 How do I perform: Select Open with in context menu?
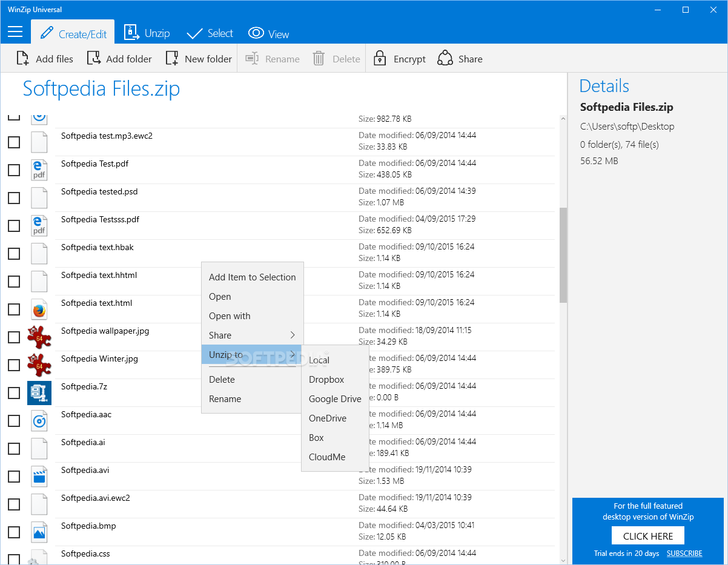pyautogui.click(x=252, y=316)
